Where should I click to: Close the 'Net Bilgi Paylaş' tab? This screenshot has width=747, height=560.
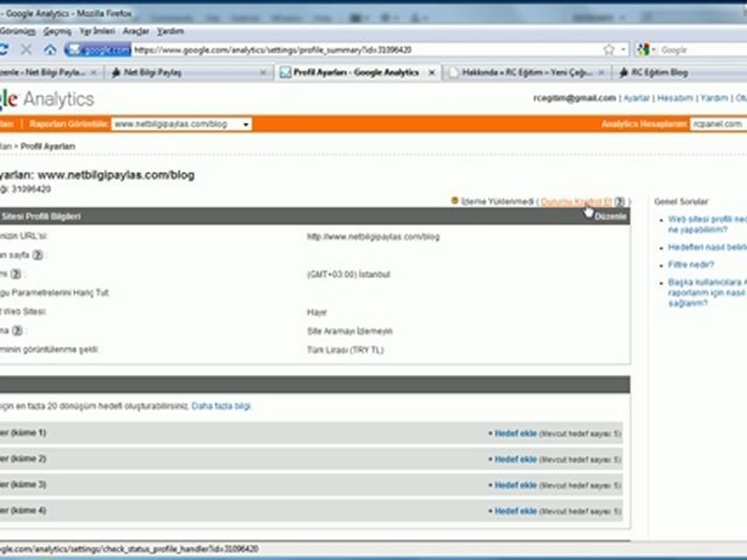click(x=263, y=72)
